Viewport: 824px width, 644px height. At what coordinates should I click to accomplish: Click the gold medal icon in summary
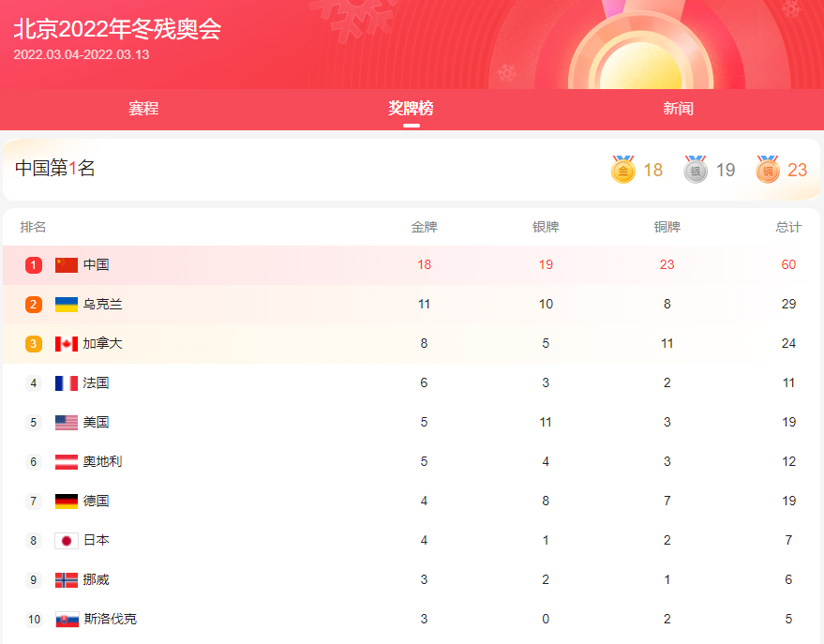click(623, 170)
